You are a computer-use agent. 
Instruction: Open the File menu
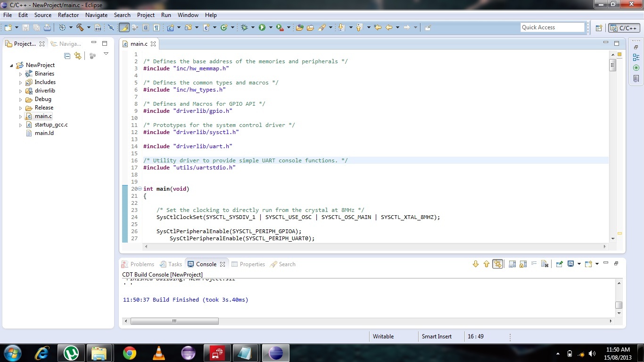(8, 15)
